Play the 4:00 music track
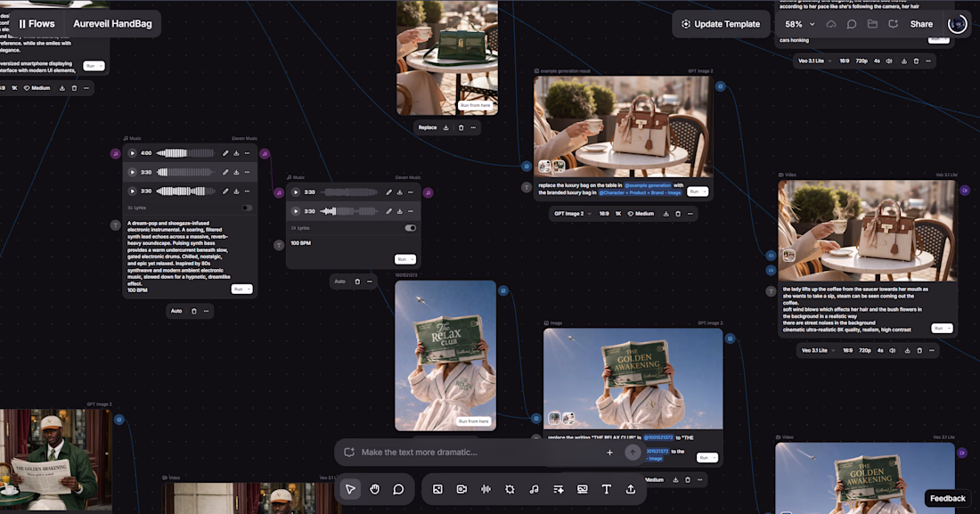This screenshot has height=514, width=980. (x=132, y=153)
